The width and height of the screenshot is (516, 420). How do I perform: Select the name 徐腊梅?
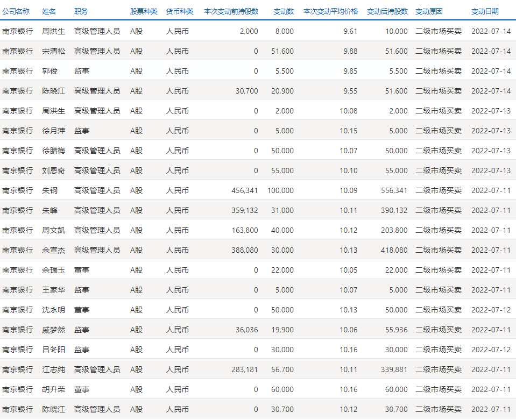click(54, 151)
